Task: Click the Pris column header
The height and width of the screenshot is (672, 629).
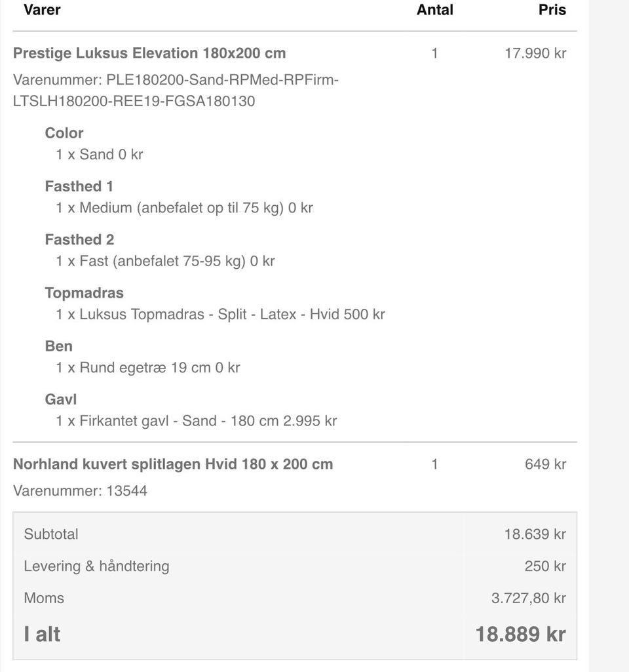Action: tap(552, 10)
